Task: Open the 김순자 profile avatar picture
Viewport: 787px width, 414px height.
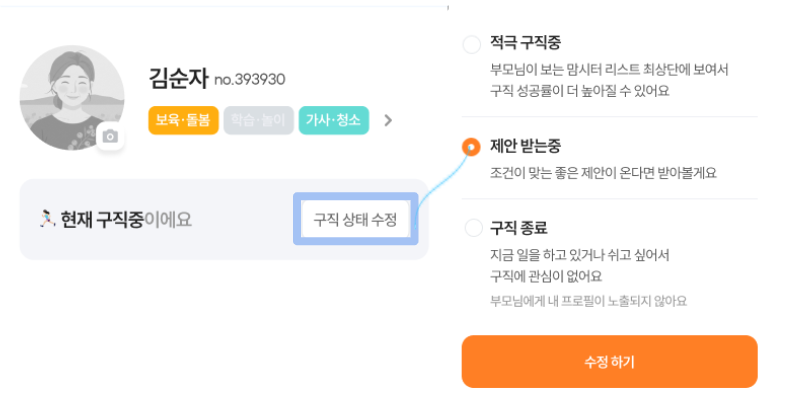Action: 70,95
